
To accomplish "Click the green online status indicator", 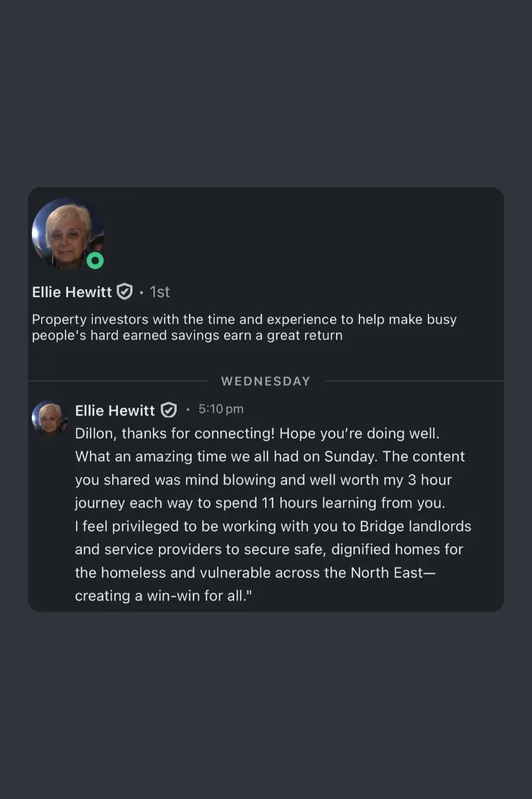I will tap(95, 260).
